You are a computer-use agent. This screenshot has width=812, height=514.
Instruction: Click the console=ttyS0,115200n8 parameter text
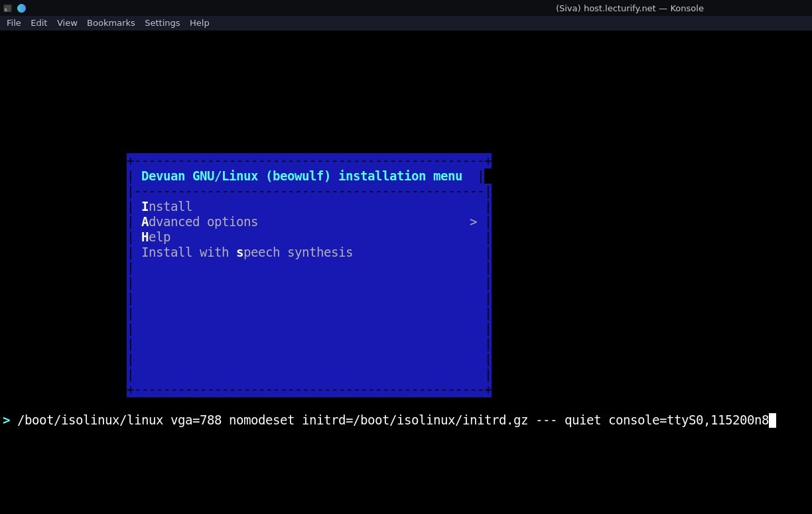[689, 420]
